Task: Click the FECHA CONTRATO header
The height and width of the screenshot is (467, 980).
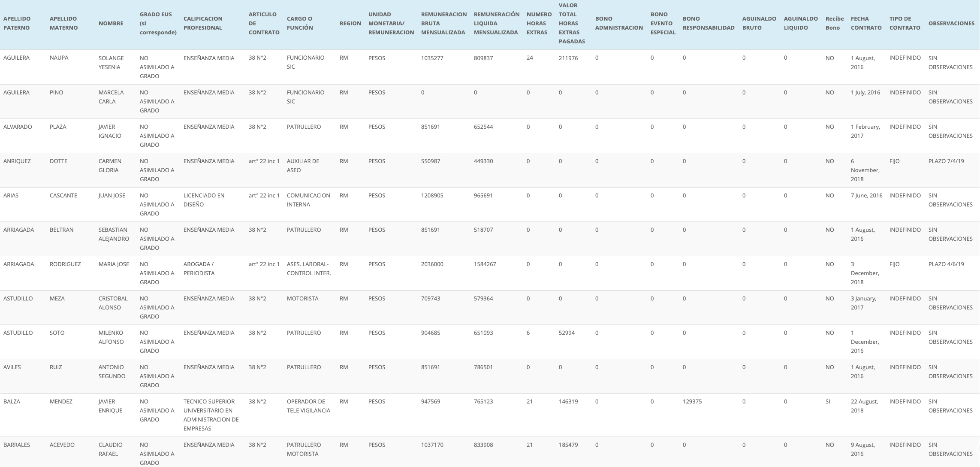Action: tap(866, 23)
